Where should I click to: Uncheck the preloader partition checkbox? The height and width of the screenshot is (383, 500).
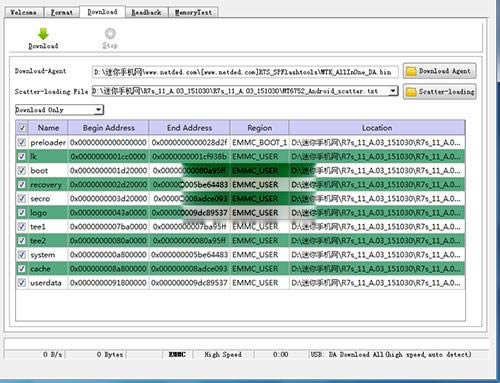click(x=22, y=142)
